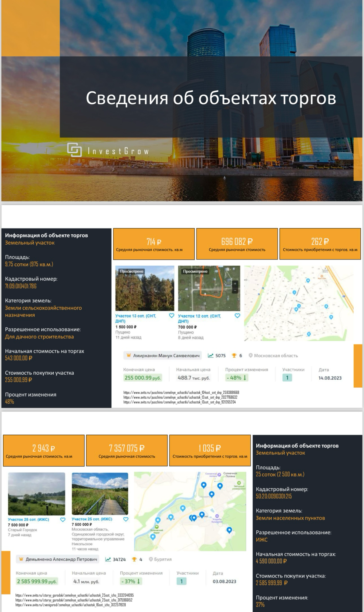Screen dimensions: 364x612
Task: Open avito zvenigorod link for 16 сот. участок
Action: tap(70, 605)
